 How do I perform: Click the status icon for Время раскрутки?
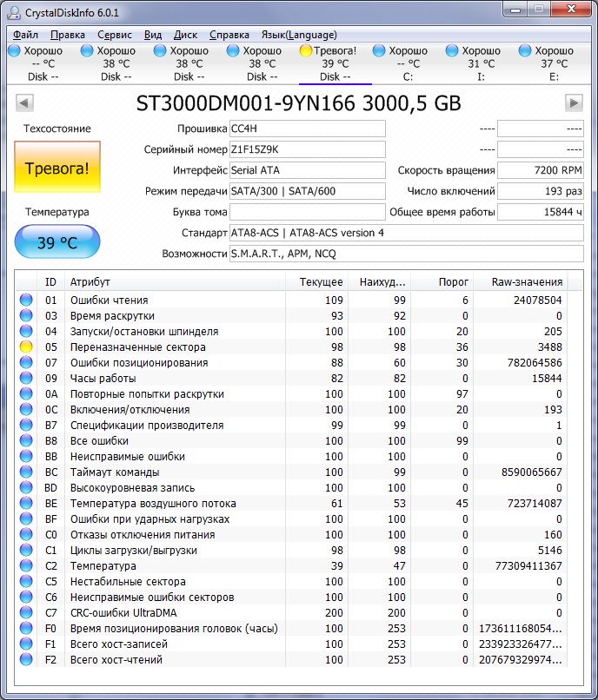[x=26, y=315]
